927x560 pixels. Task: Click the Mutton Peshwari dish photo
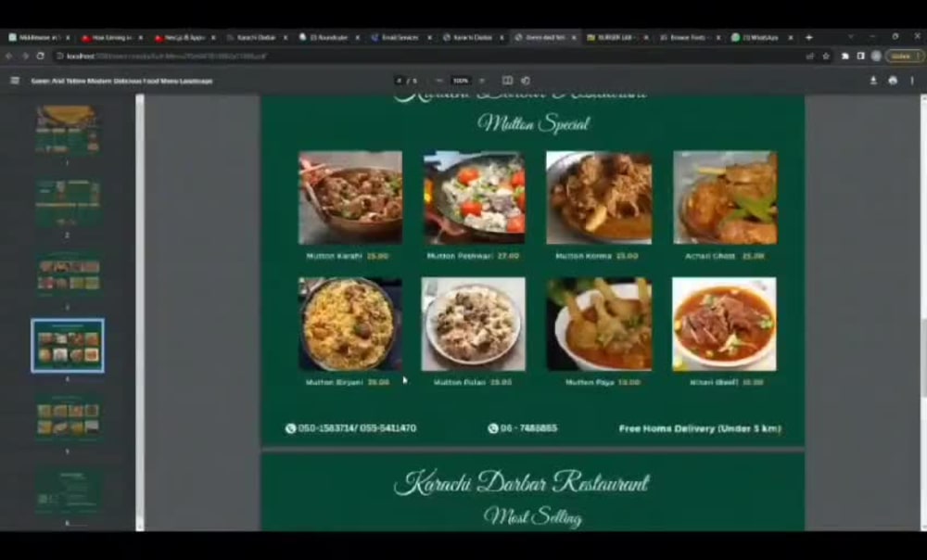click(474, 197)
